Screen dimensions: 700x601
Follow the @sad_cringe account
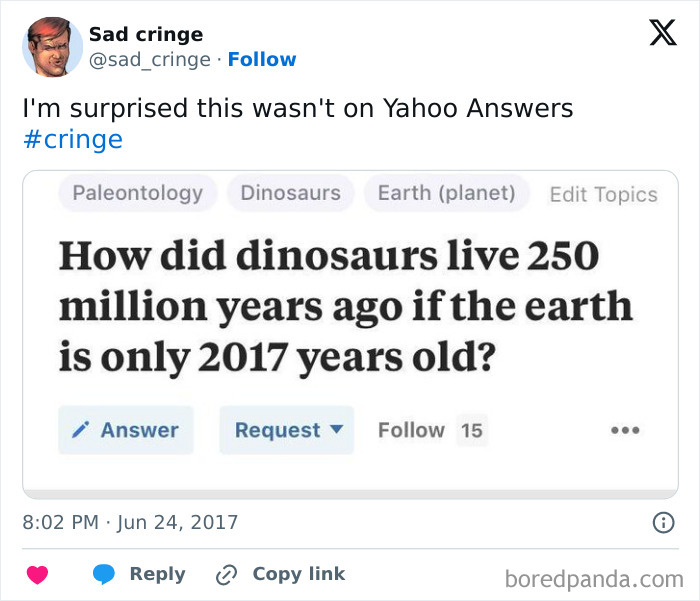262,59
